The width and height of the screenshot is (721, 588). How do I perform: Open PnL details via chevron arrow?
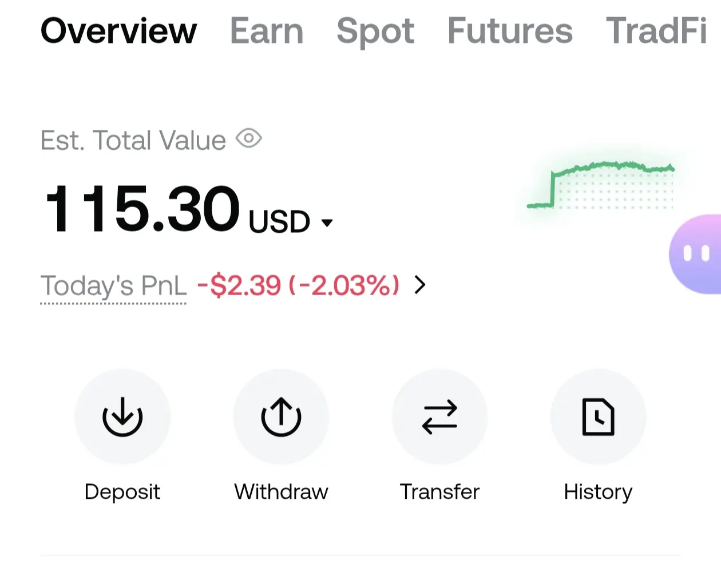[420, 285]
